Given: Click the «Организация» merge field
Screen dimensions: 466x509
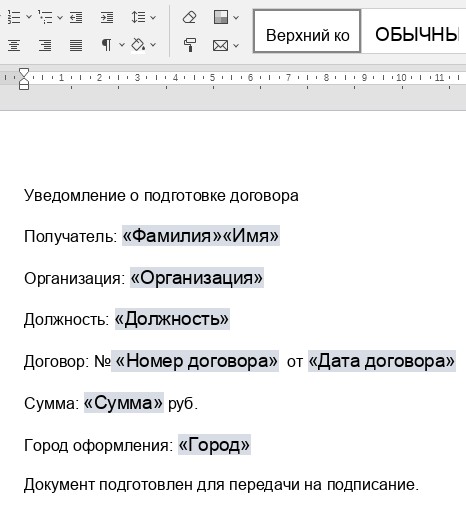Looking at the screenshot, I should pyautogui.click(x=197, y=278).
